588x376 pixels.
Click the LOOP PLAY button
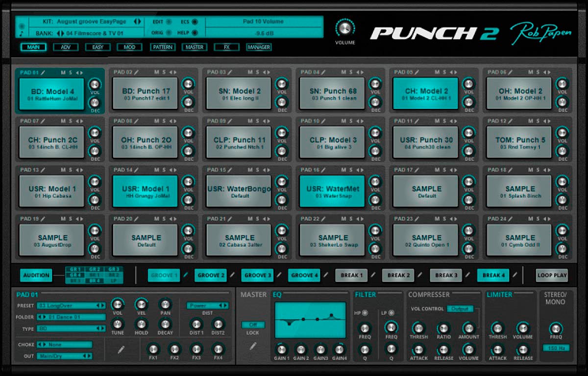552,275
